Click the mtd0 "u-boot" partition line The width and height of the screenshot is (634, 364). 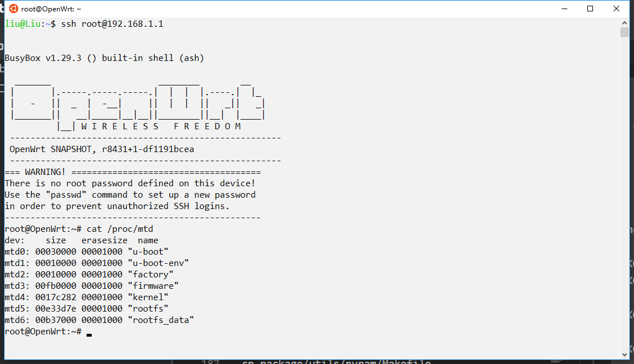coord(87,252)
